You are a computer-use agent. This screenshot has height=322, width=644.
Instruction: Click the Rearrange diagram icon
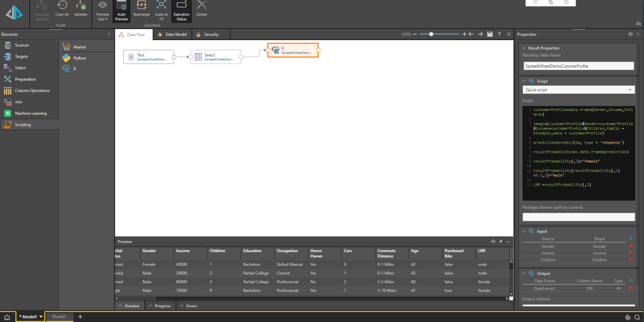[x=141, y=7]
